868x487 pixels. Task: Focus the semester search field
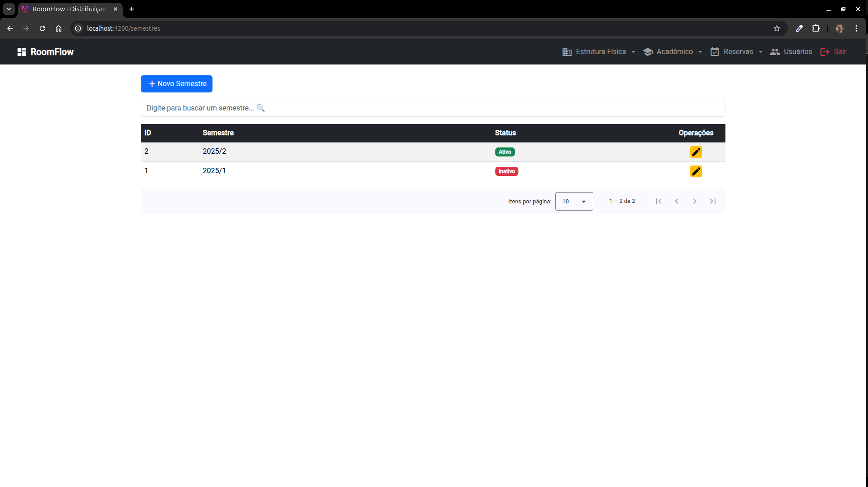(x=432, y=108)
